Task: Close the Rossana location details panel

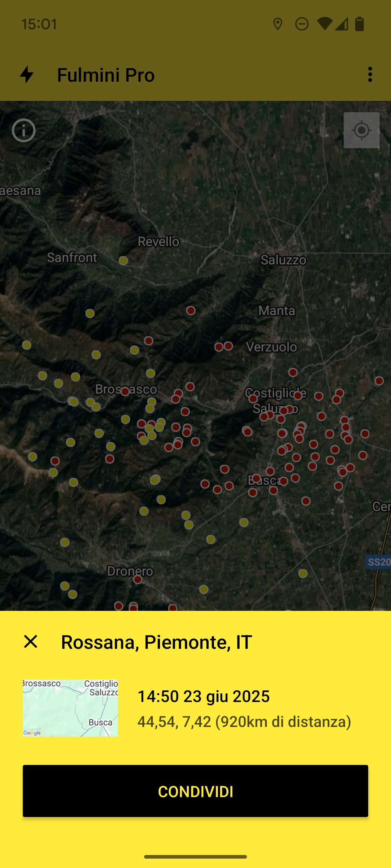Action: [x=31, y=642]
